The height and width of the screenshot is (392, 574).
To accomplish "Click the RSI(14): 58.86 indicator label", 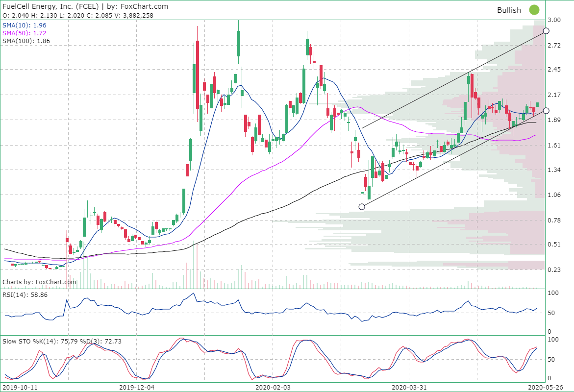I will [x=25, y=294].
